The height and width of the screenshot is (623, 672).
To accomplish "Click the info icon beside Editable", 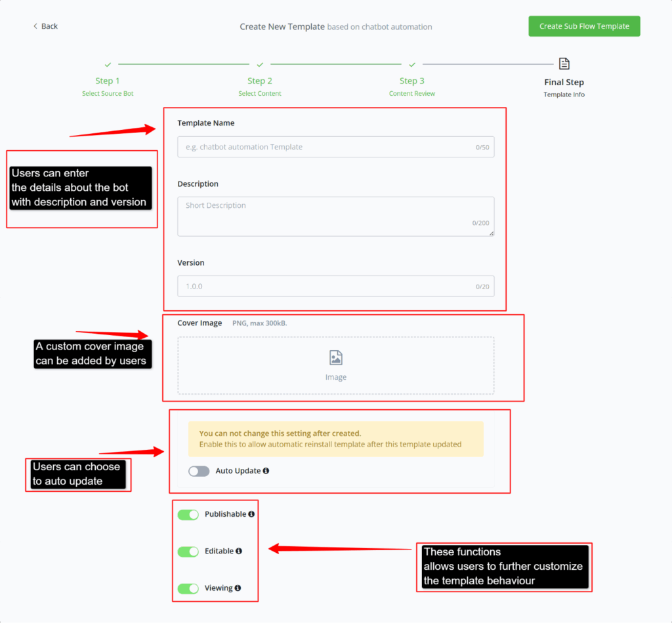I will 239,551.
